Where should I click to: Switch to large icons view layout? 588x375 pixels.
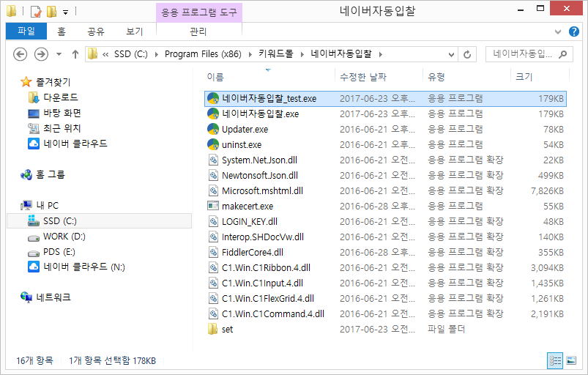571,361
